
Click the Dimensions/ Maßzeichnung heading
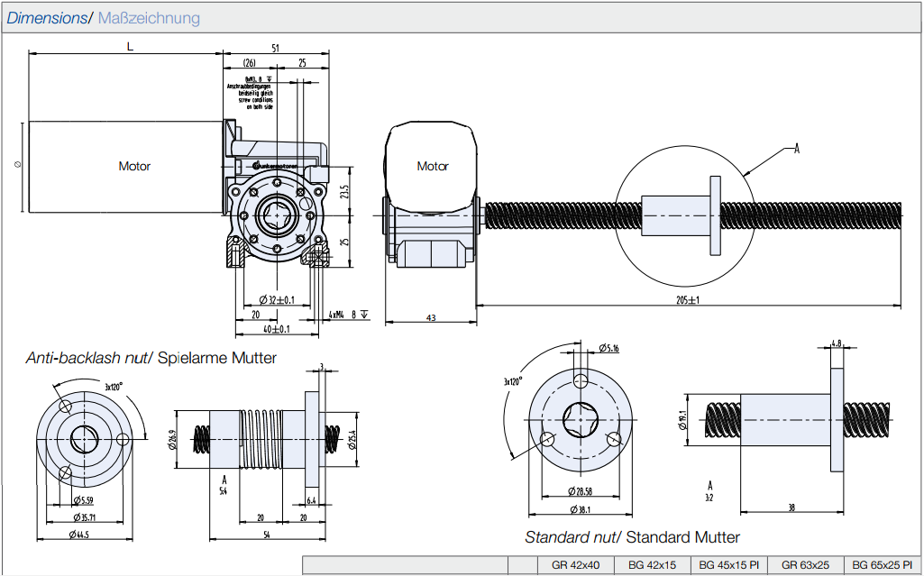click(104, 18)
